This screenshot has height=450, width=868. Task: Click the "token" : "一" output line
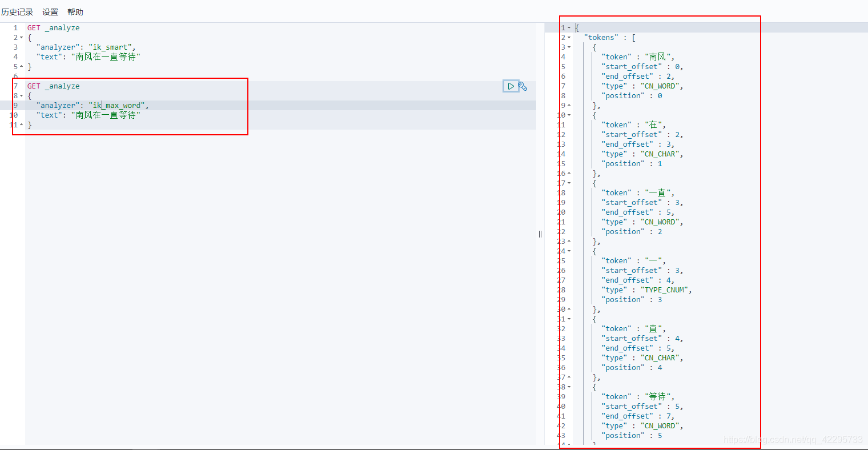point(634,261)
